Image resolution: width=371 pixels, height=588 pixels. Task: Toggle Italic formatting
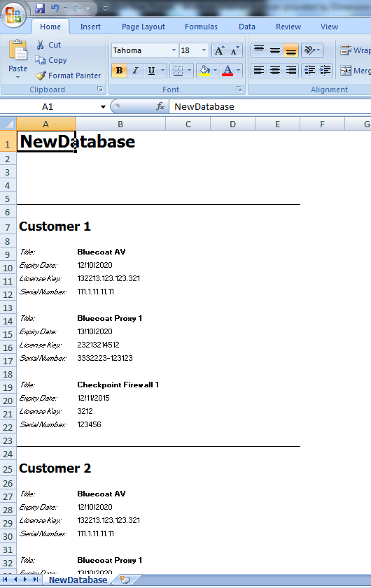coord(136,70)
